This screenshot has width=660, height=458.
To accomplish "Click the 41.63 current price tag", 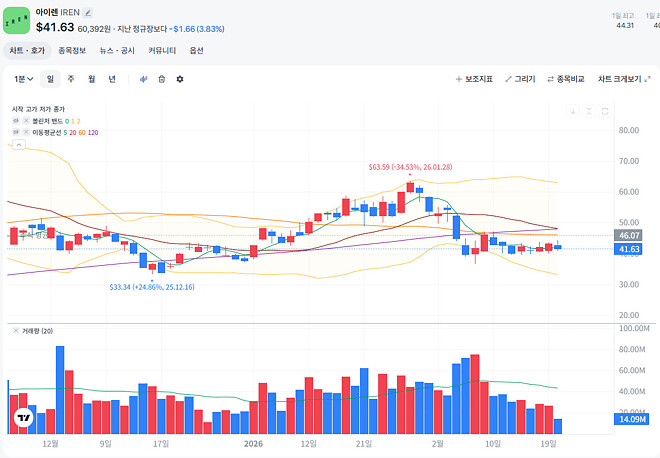I will click(x=628, y=249).
